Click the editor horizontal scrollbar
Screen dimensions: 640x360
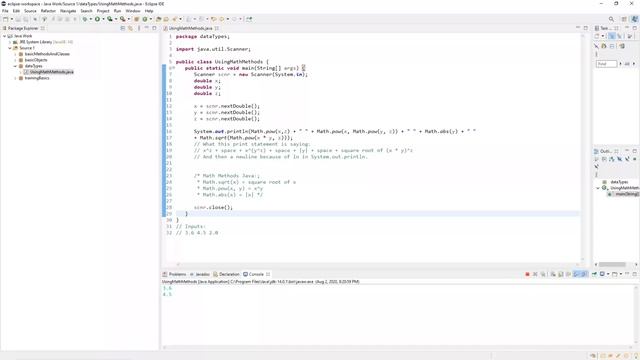(x=378, y=264)
